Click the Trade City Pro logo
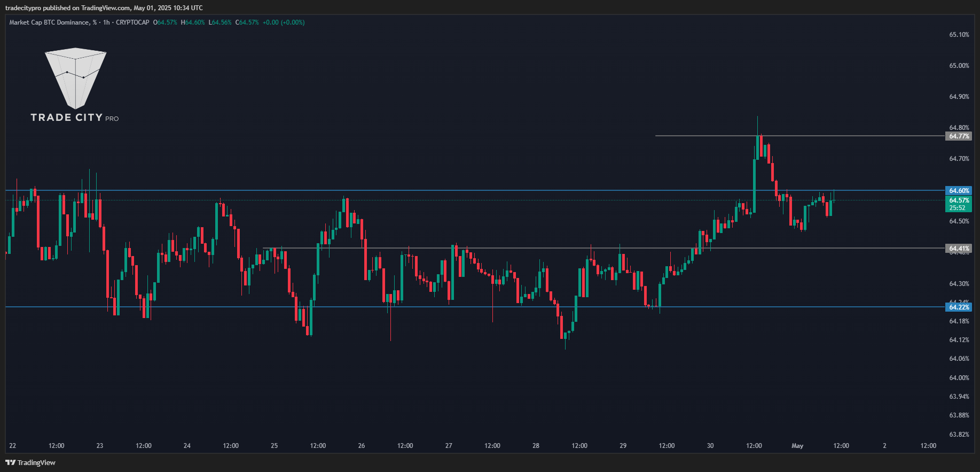Screen dimensions: 980x472 75,86
